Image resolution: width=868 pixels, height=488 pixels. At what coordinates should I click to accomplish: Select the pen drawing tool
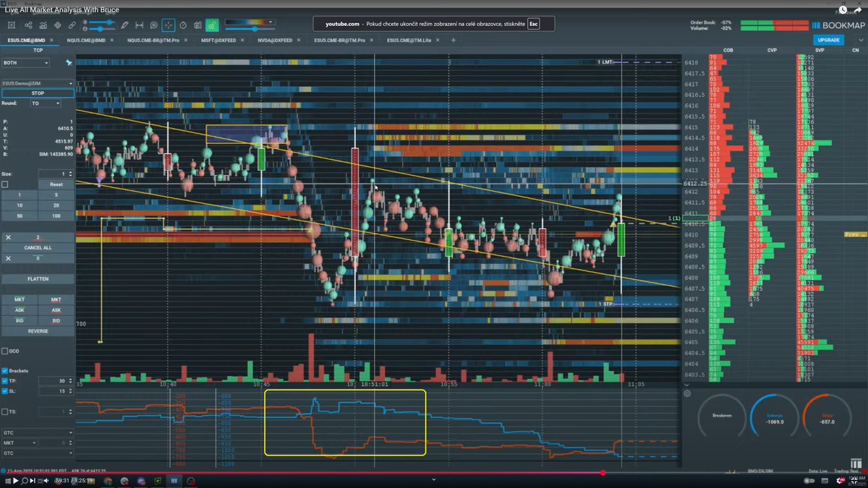[124, 25]
